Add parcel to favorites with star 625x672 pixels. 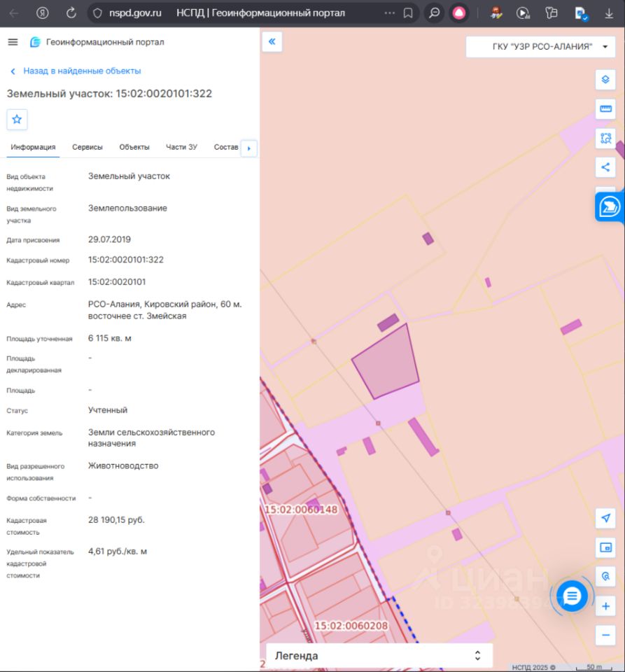(17, 119)
